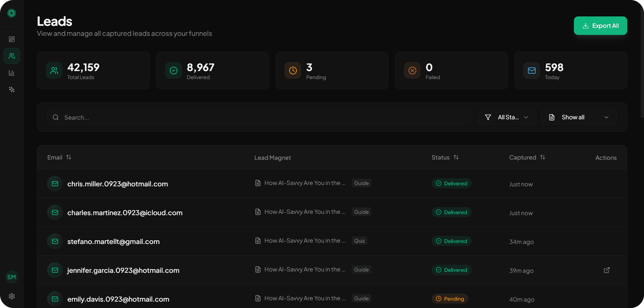Viewport: 644px width, 308px height.
Task: Expand the Show all lead magnet dropdown
Action: (579, 117)
